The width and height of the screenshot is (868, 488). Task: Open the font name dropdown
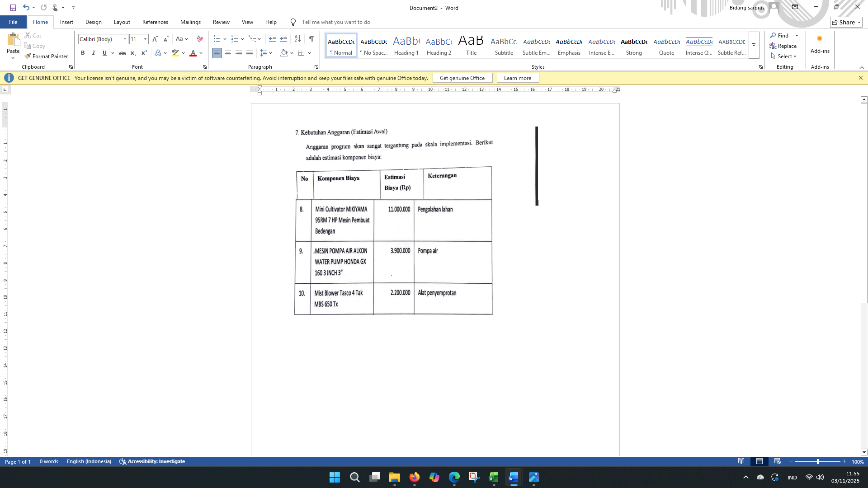[125, 39]
